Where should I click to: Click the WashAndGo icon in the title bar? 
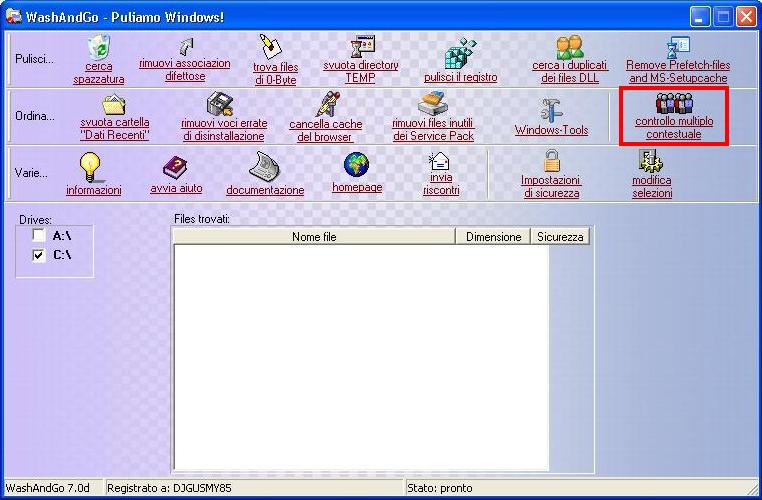click(x=13, y=17)
